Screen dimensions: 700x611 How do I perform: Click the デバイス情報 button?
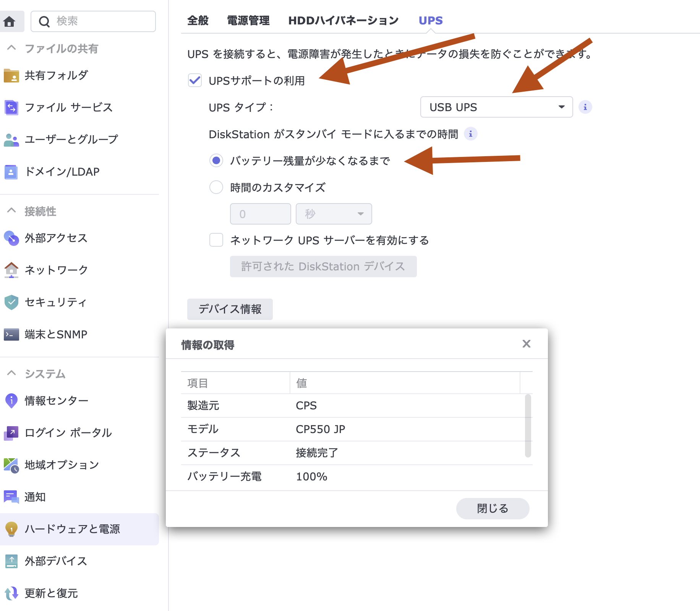click(230, 309)
